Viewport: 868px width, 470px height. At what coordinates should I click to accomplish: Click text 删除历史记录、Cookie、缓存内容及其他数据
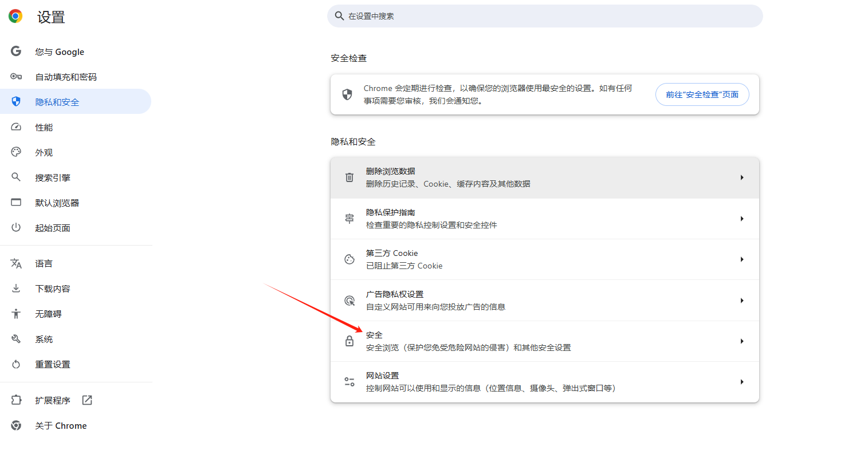click(448, 184)
